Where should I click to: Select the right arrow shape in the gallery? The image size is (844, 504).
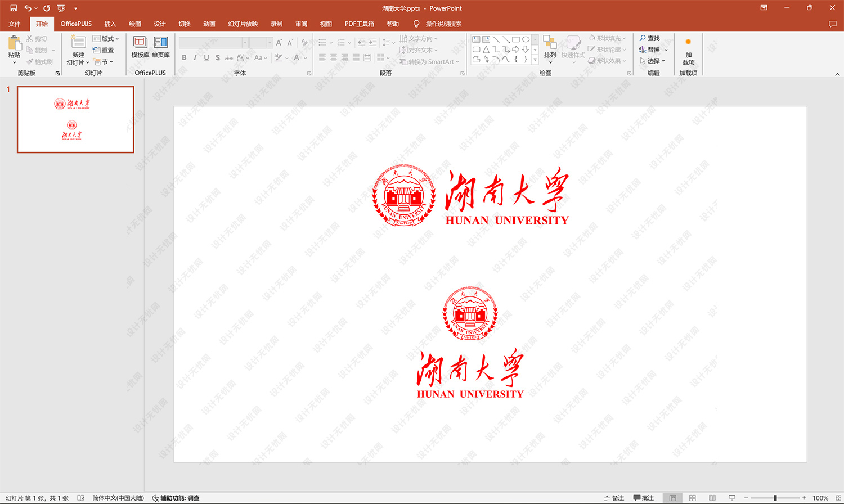[x=515, y=49]
